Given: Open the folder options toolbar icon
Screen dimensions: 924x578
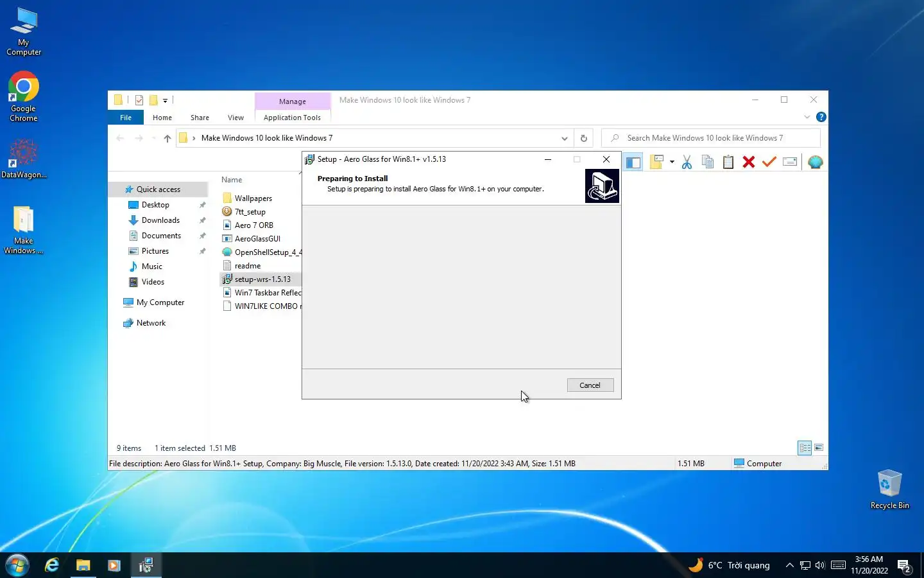Looking at the screenshot, I should click(x=656, y=162).
